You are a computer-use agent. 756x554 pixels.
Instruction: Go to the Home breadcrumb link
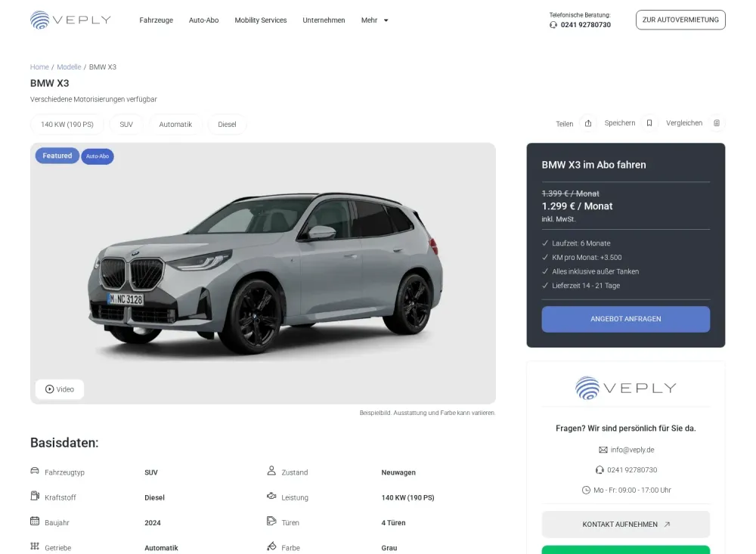[x=39, y=67]
